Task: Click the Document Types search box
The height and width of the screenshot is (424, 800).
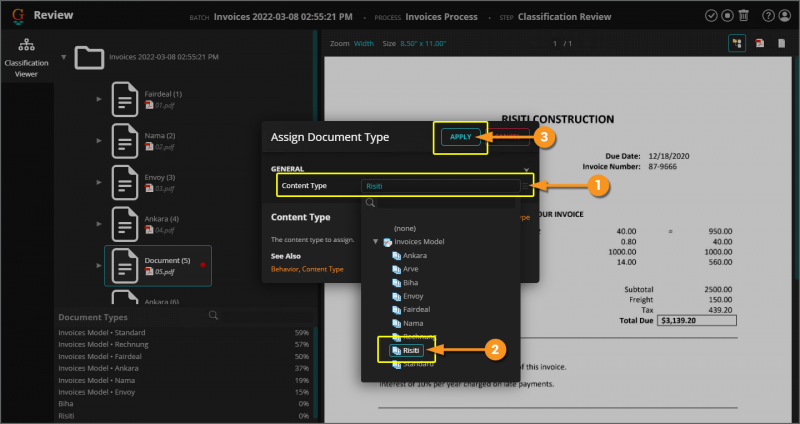Action: (267, 316)
